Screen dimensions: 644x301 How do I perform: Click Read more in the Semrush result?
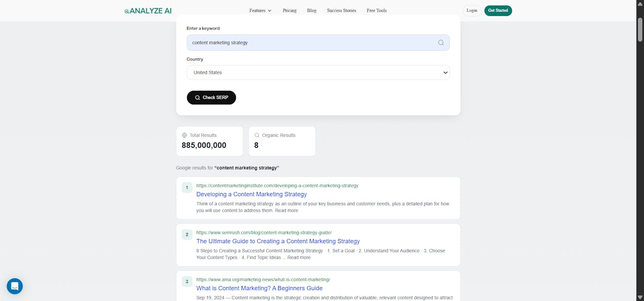point(299,258)
